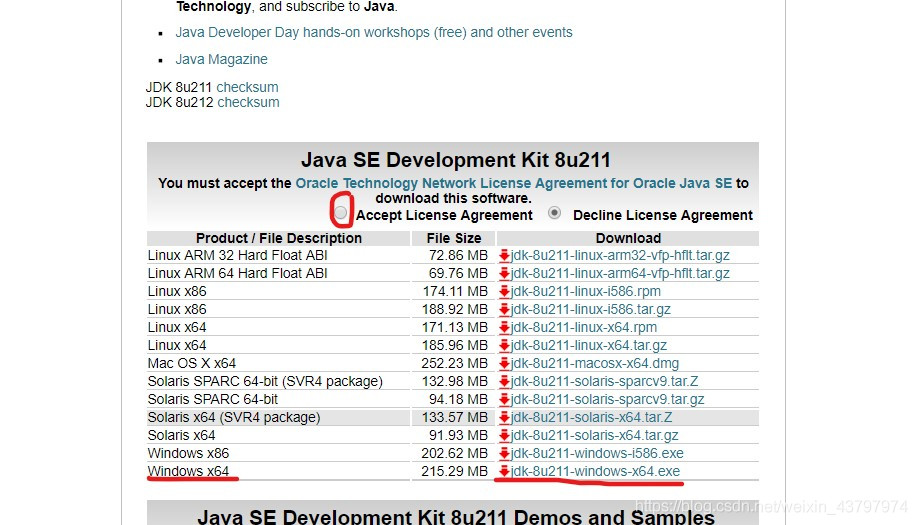Click Linux ARM 64 Hard Float ABI text
The height and width of the screenshot is (525, 917).
237,274
